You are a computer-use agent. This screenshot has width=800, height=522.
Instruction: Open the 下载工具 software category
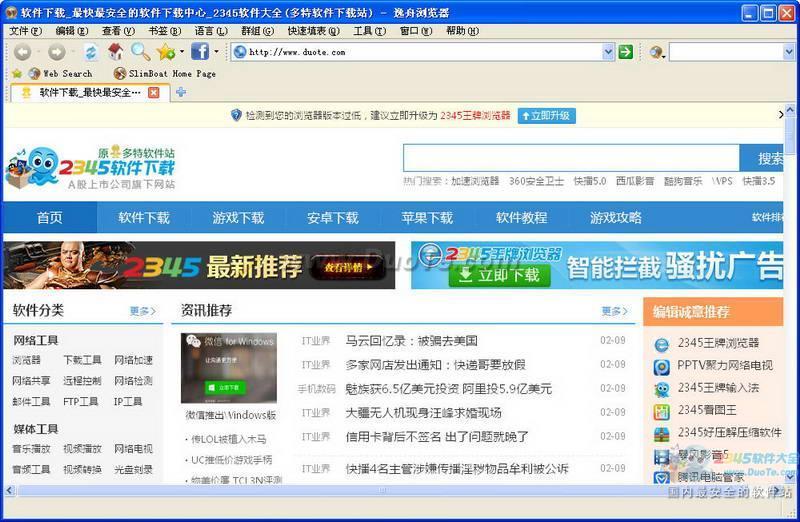pos(82,360)
